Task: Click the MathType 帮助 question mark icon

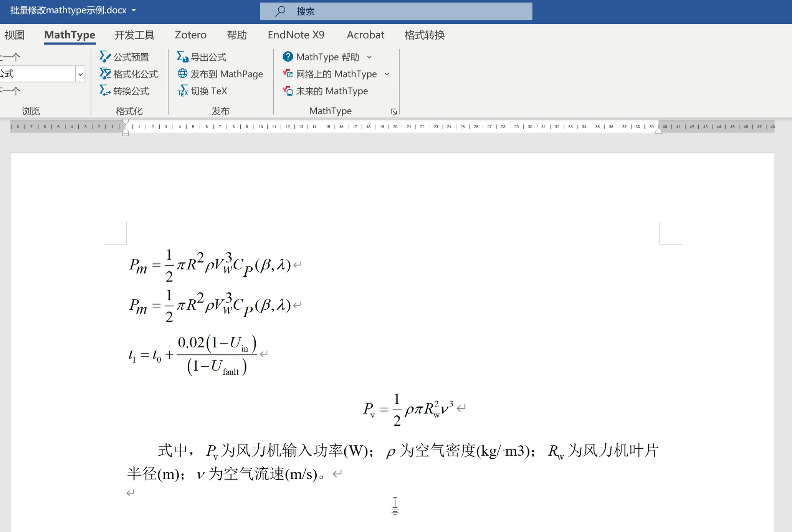Action: pyautogui.click(x=288, y=57)
